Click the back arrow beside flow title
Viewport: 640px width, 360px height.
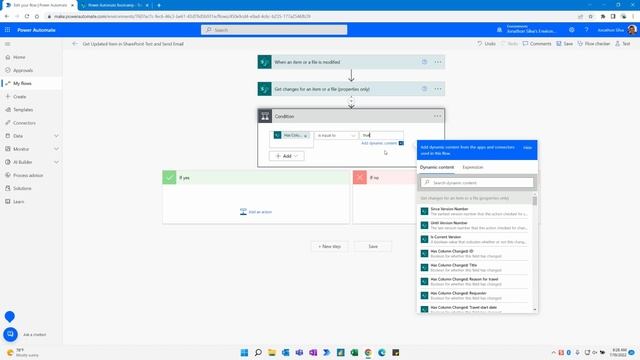75,44
